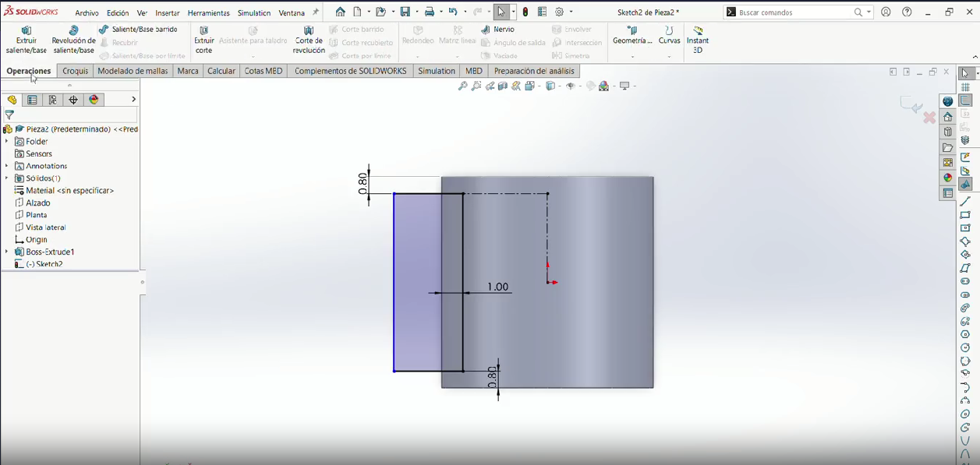Click the Home icon in top toolbar
This screenshot has width=980, height=465.
341,12
